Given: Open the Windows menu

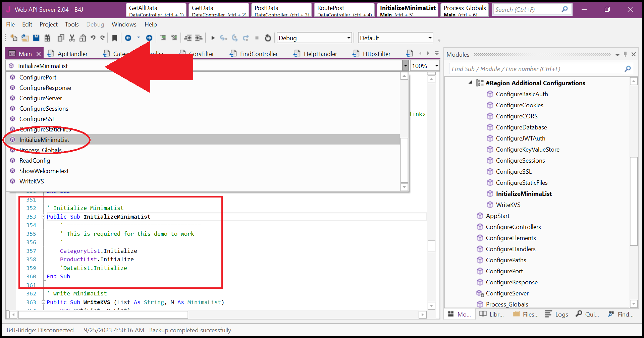Looking at the screenshot, I should (124, 24).
